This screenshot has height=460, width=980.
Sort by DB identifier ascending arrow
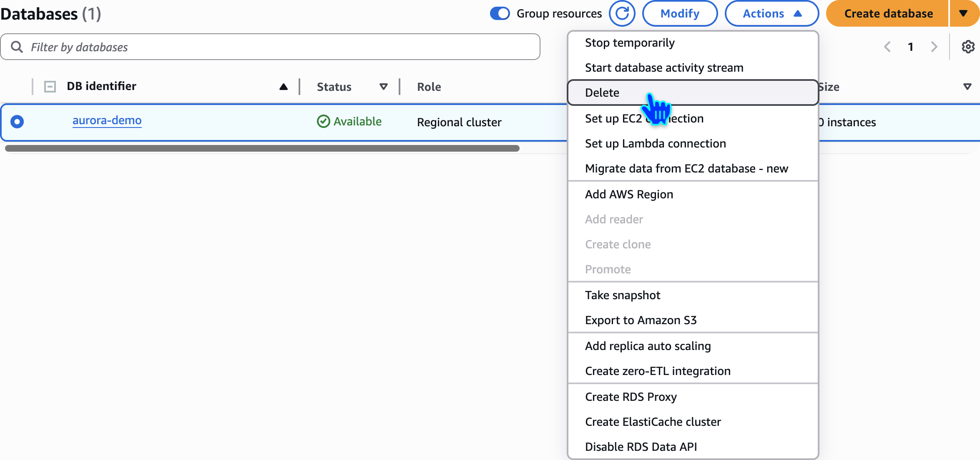(284, 87)
